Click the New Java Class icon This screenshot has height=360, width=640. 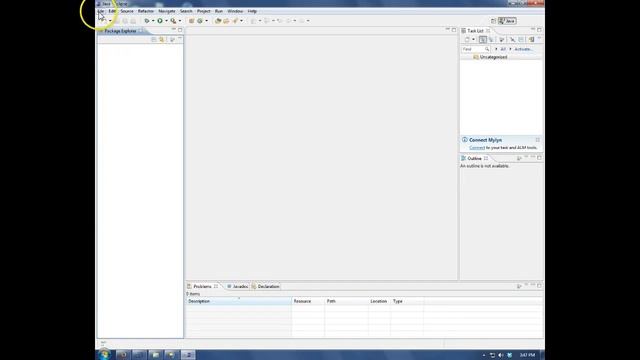[200, 21]
